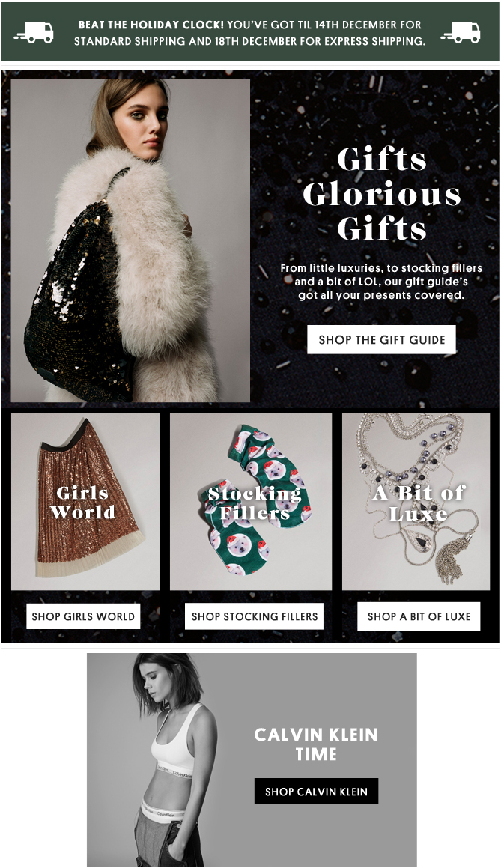
Task: Click the Gifts Glorious Gifts headline
Action: (381, 193)
